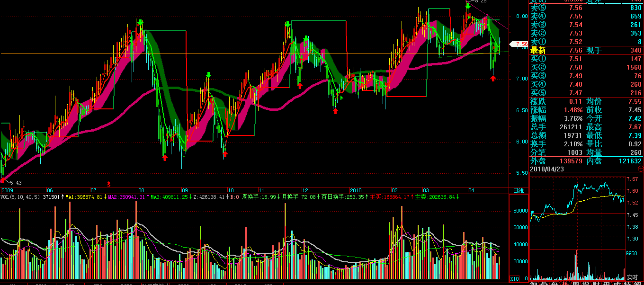Click the MA3:409811.25 value

pyautogui.click(x=169, y=197)
